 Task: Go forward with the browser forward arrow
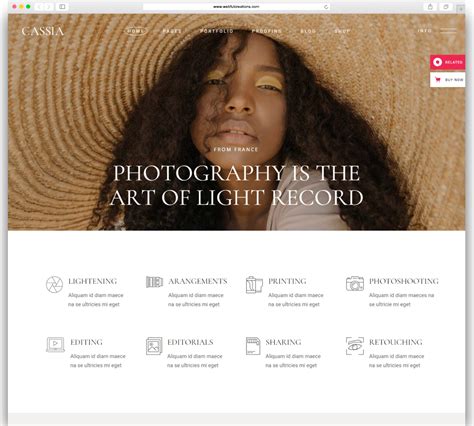[x=48, y=7]
